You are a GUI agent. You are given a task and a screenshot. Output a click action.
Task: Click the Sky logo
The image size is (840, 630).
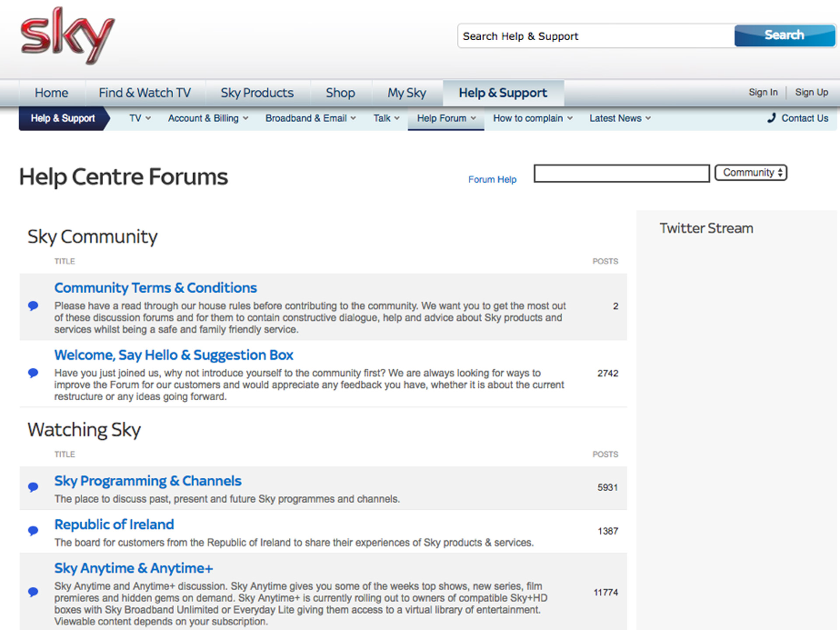pyautogui.click(x=68, y=36)
